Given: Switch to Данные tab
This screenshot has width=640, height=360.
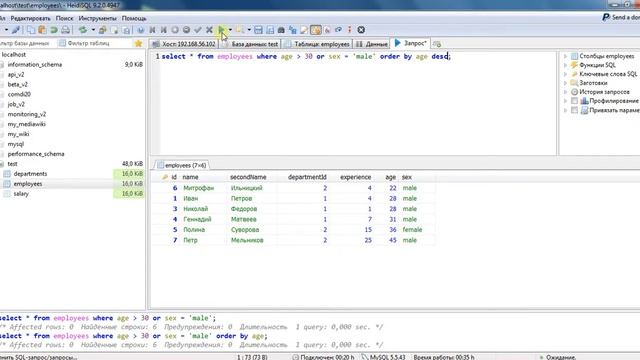Looking at the screenshot, I should pos(371,44).
